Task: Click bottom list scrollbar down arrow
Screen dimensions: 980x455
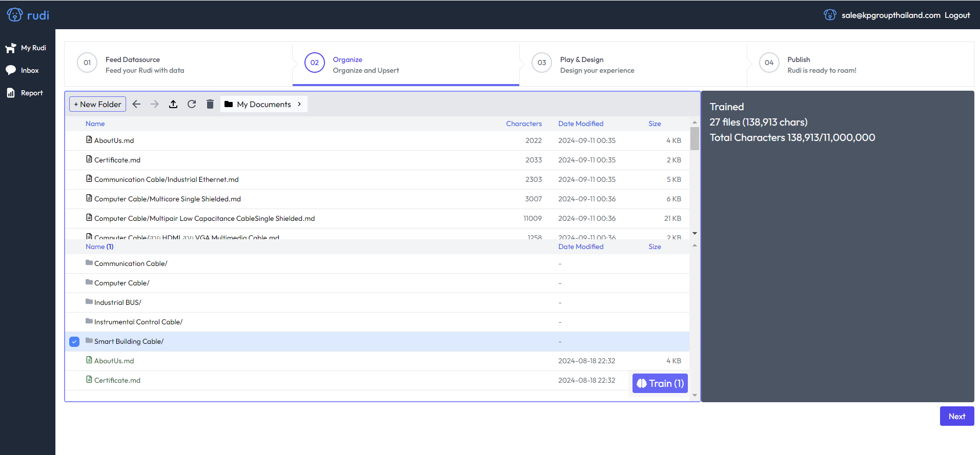Action: click(695, 395)
